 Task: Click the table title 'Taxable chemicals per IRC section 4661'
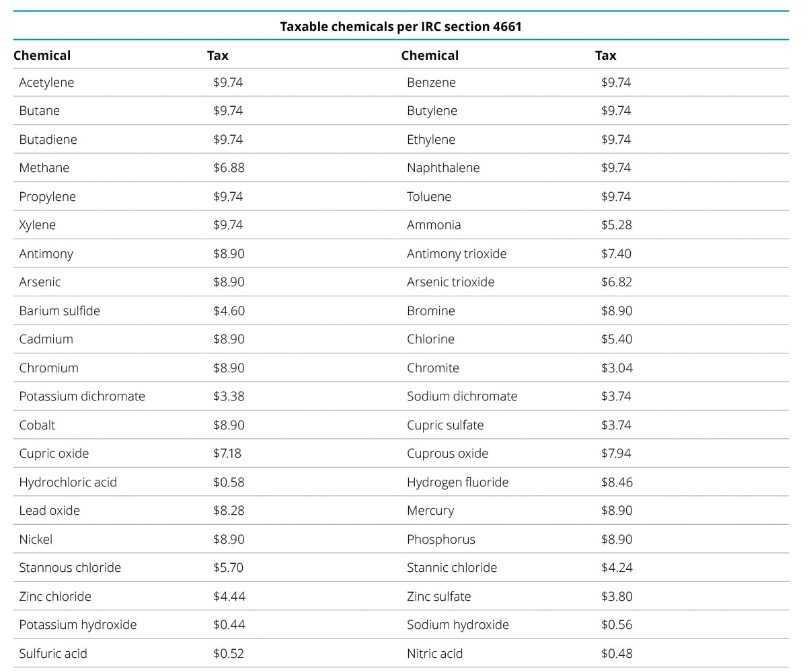401,27
